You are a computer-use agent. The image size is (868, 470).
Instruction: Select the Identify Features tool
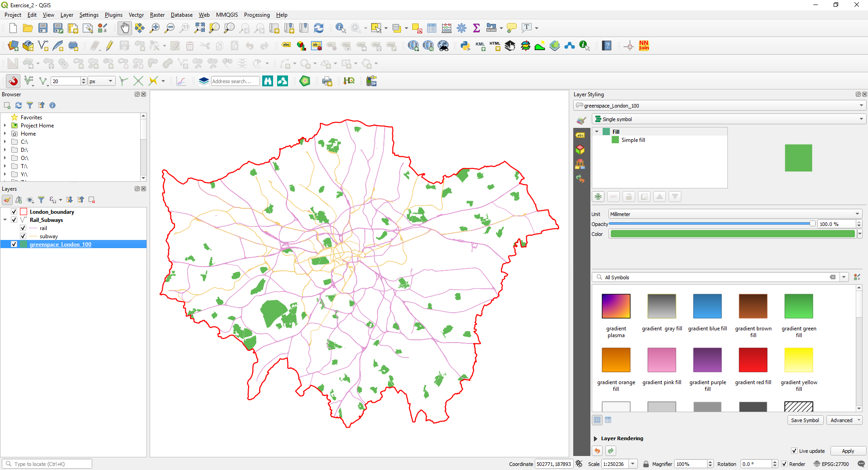point(340,28)
